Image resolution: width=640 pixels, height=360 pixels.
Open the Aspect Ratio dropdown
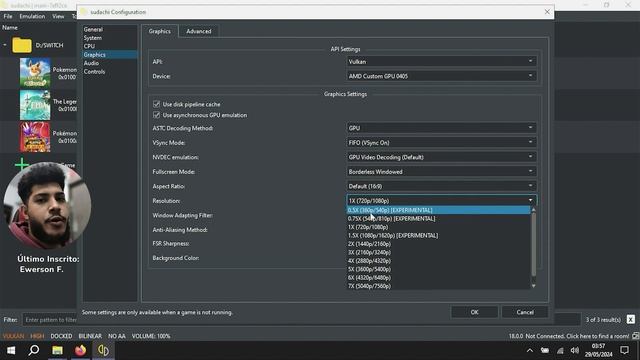click(x=441, y=186)
